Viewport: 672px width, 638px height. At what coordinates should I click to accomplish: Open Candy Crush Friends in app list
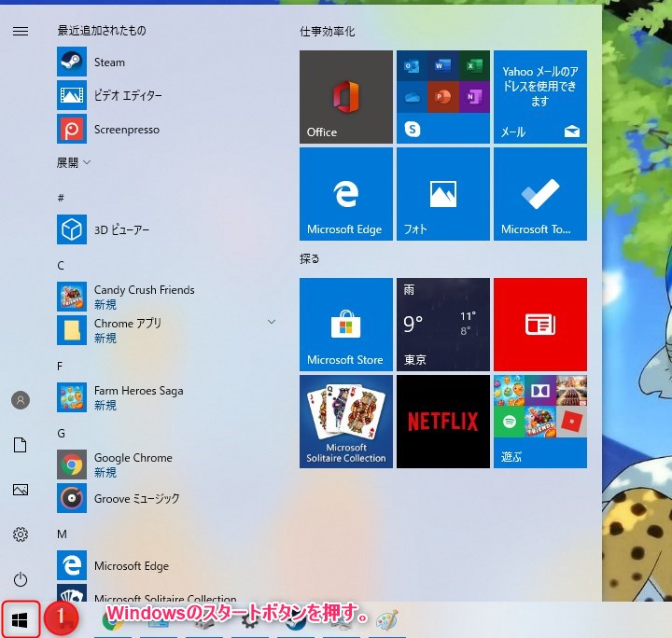[167, 297]
